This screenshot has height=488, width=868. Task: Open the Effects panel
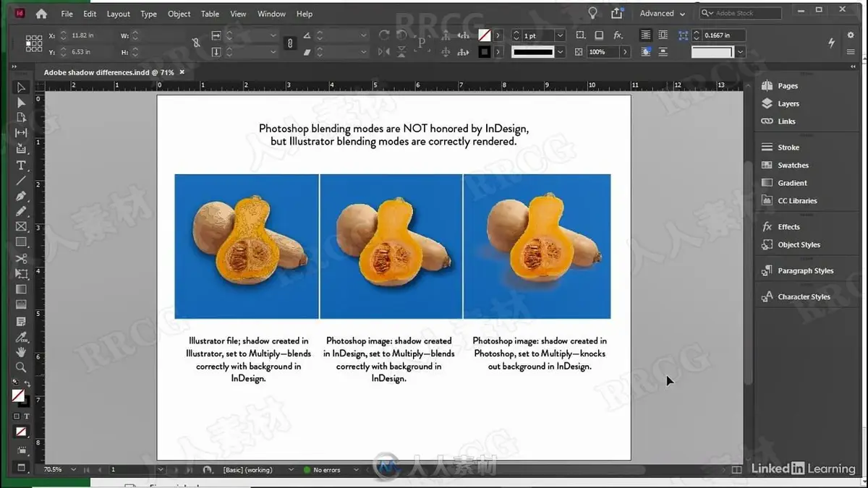780,227
